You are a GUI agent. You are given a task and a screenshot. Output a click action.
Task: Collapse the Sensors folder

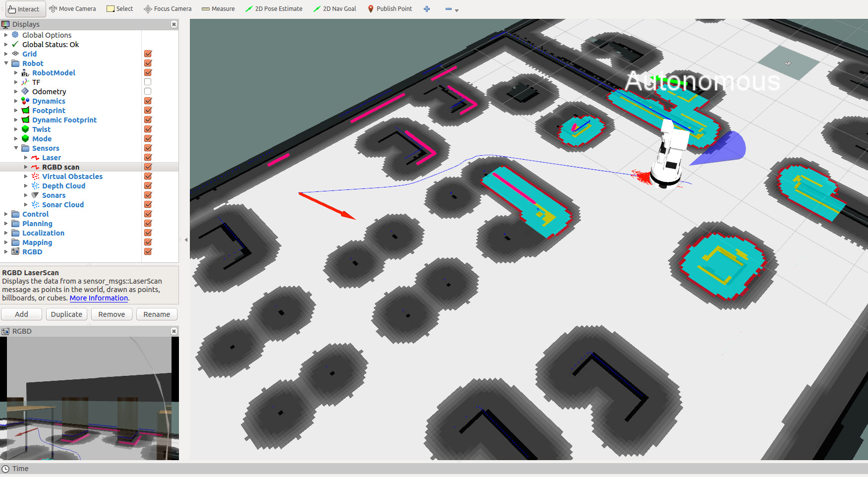pos(16,148)
